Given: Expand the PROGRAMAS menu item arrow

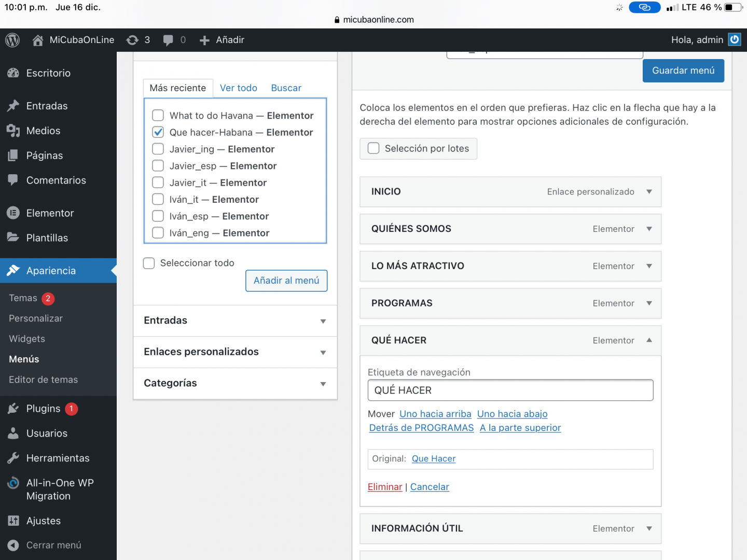Looking at the screenshot, I should tap(649, 303).
